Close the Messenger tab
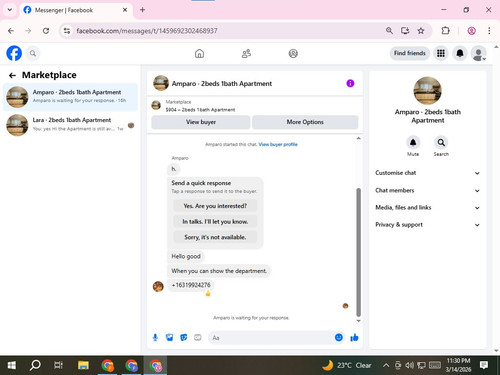This screenshot has width=500, height=375. [x=125, y=10]
